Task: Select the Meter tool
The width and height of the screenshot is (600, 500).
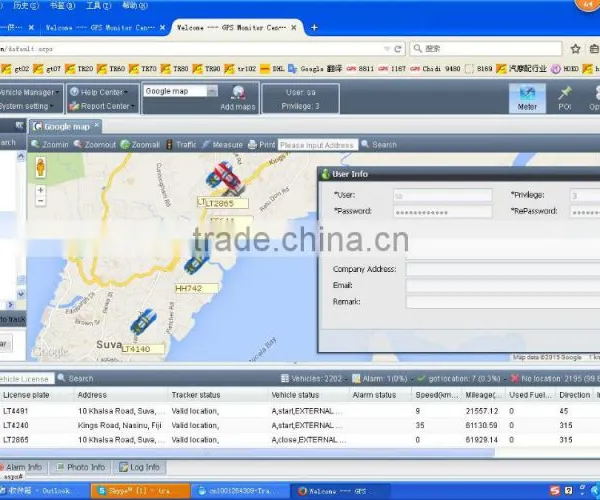Action: [527, 98]
